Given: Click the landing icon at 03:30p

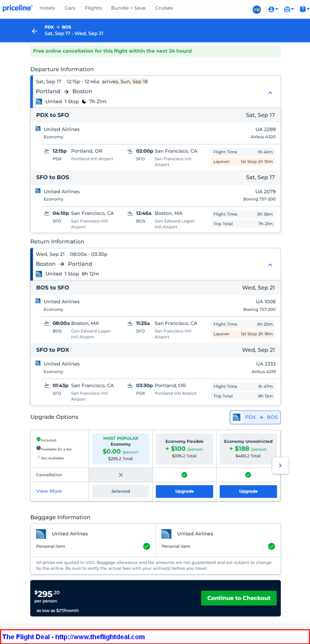Looking at the screenshot, I should coord(130,385).
